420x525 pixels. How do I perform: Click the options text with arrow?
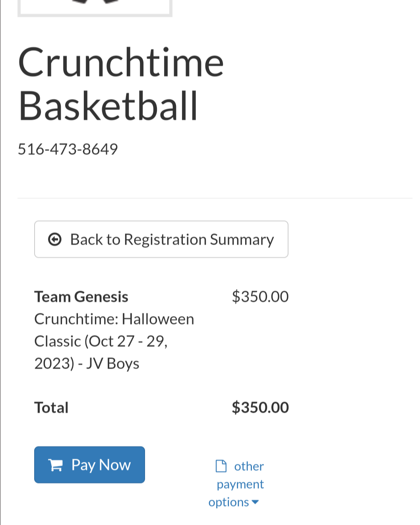234,502
